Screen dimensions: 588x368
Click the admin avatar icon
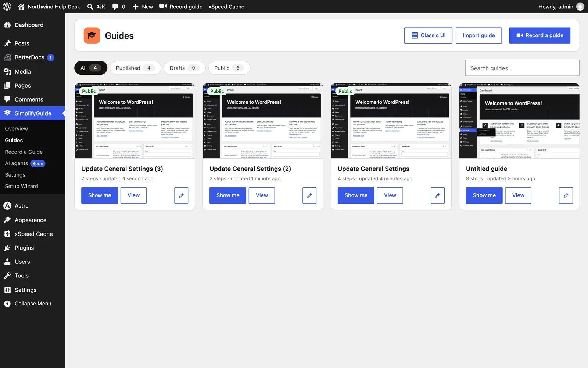580,7
